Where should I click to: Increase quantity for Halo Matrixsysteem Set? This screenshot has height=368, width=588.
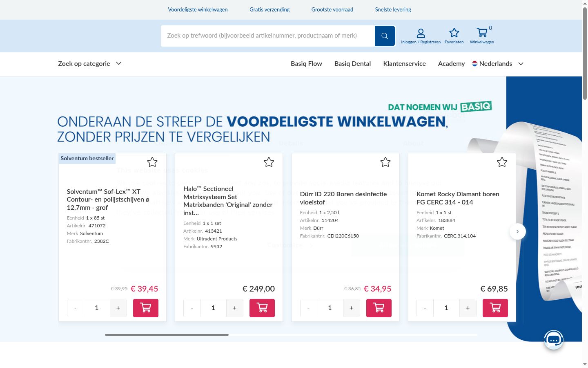pos(235,308)
